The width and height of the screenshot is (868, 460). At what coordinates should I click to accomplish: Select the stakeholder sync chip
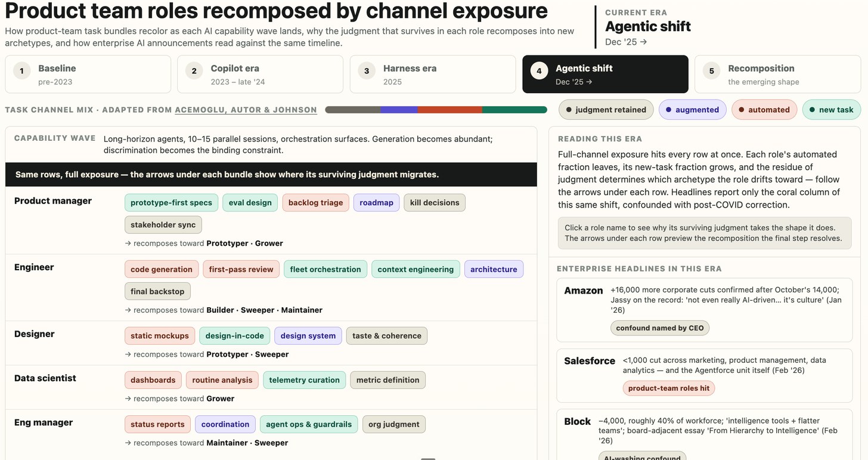[163, 225]
